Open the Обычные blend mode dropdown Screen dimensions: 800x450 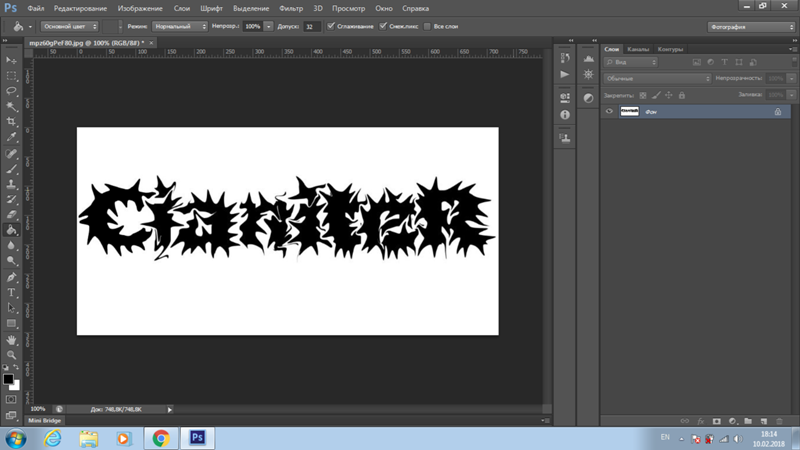(657, 79)
